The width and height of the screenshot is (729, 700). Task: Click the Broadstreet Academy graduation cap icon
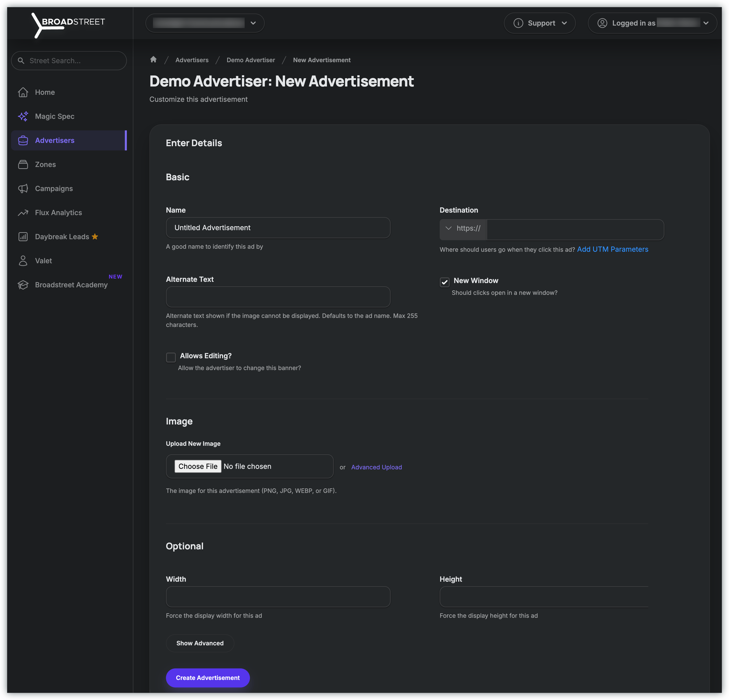coord(23,285)
